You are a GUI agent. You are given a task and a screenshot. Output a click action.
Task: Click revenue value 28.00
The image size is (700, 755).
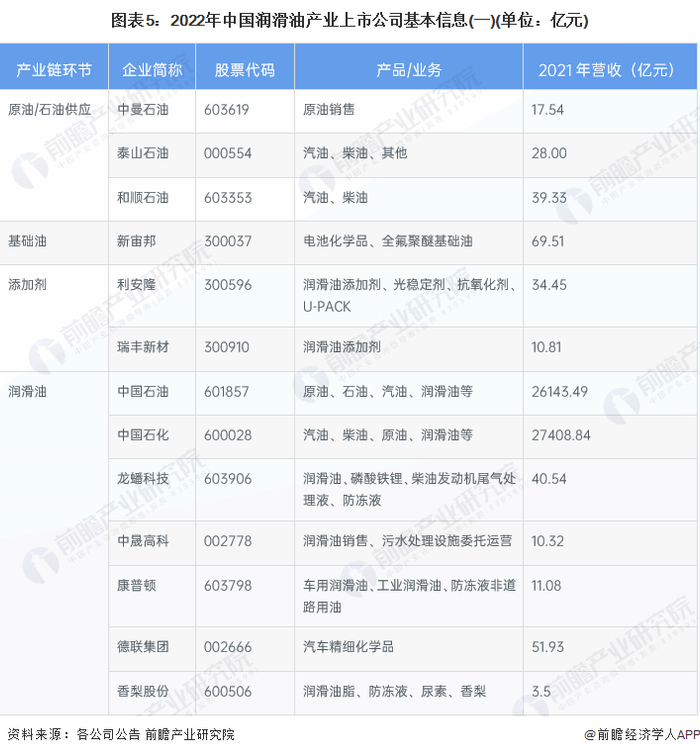[549, 153]
